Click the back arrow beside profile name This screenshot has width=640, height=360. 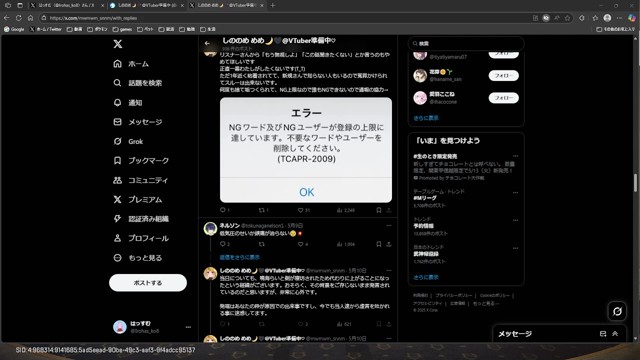[207, 43]
